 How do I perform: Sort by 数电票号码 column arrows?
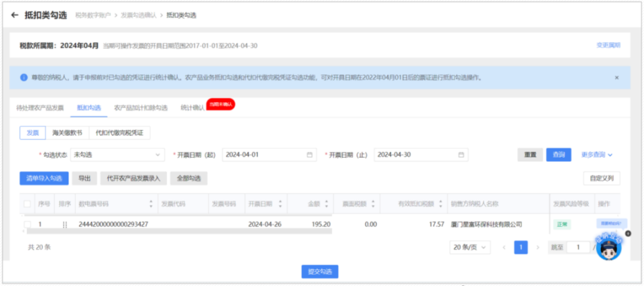click(151, 203)
